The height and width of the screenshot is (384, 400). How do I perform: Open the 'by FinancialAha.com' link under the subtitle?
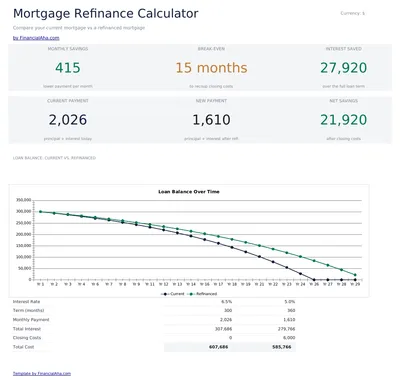click(36, 38)
